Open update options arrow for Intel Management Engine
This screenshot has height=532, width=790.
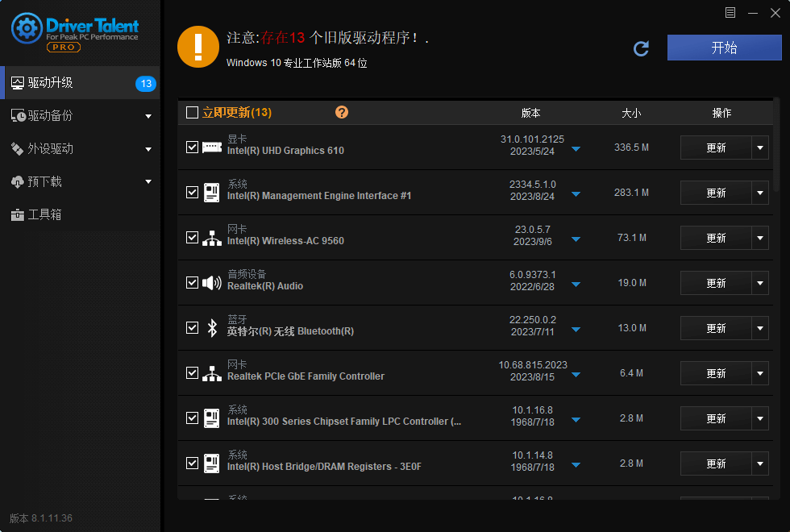(x=760, y=193)
